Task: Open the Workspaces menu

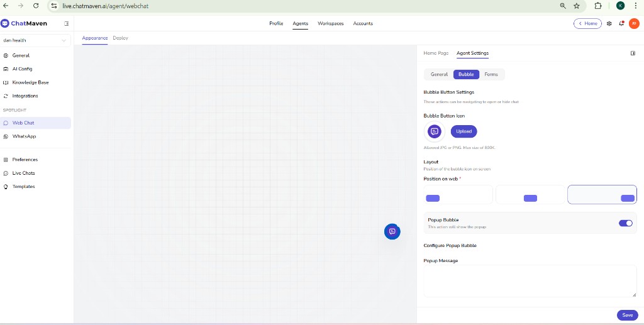Action: coord(331,23)
